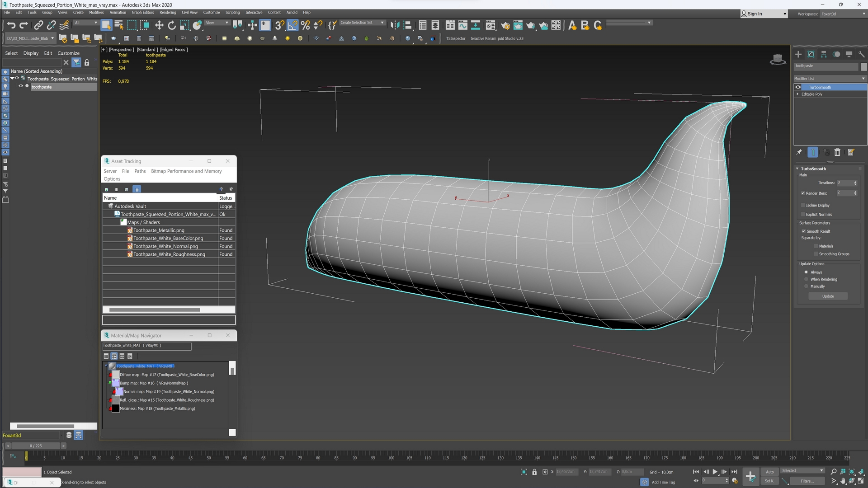
Task: Collapse the TurboSmooth rollout
Action: [797, 169]
